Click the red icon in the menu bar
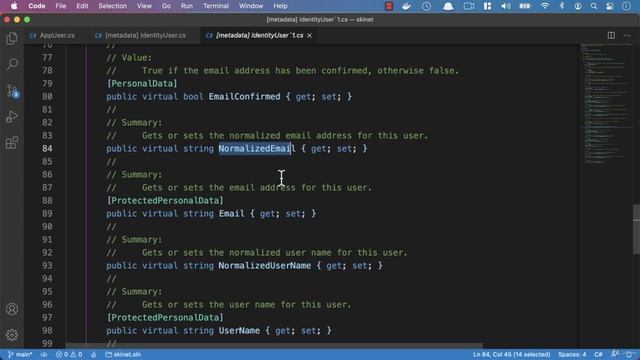Screen dimensions: 640x360 [x=389, y=6]
